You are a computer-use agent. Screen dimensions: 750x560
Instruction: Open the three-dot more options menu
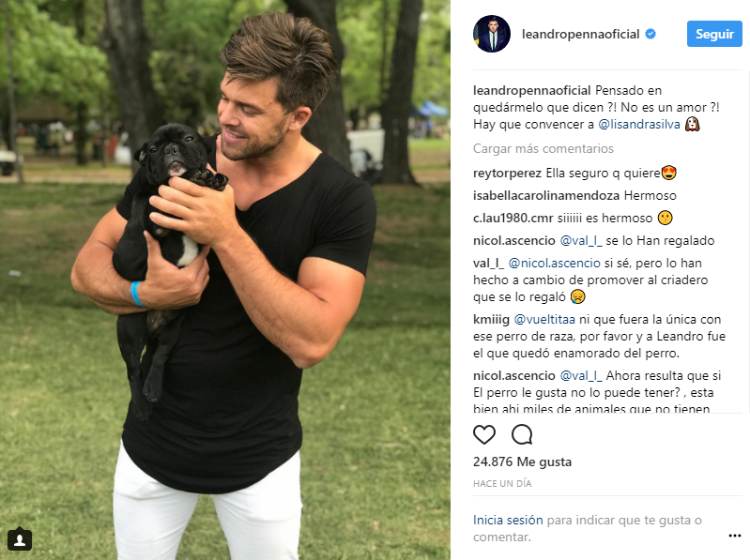(x=735, y=536)
